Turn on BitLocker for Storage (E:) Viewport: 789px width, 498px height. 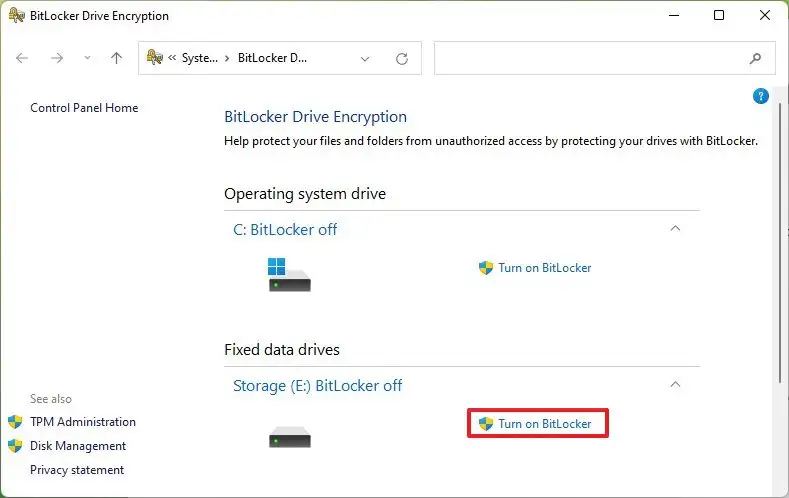point(544,424)
